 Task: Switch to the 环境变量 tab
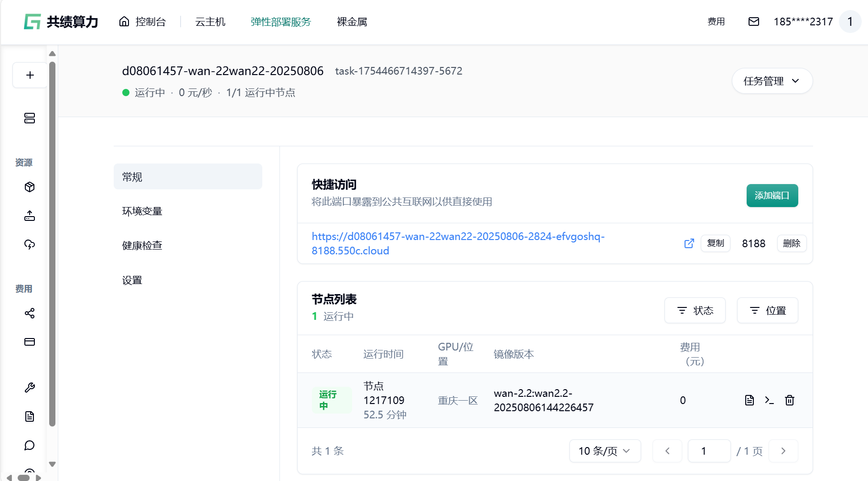142,211
